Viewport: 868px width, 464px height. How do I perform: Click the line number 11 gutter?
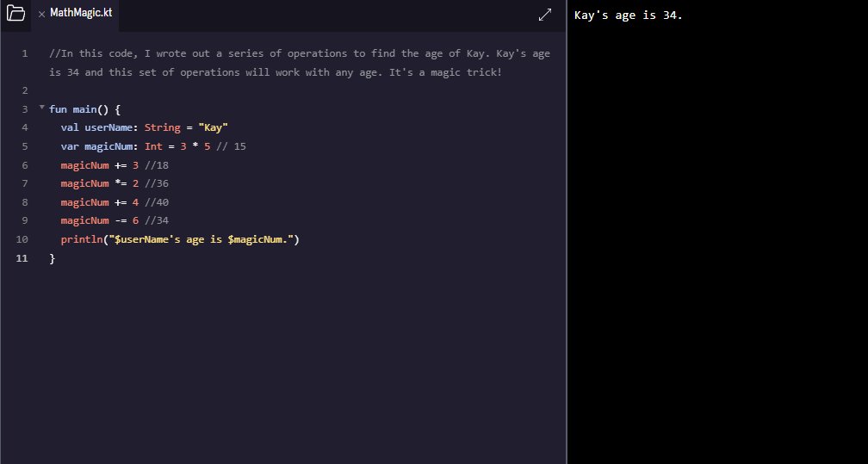pos(22,258)
